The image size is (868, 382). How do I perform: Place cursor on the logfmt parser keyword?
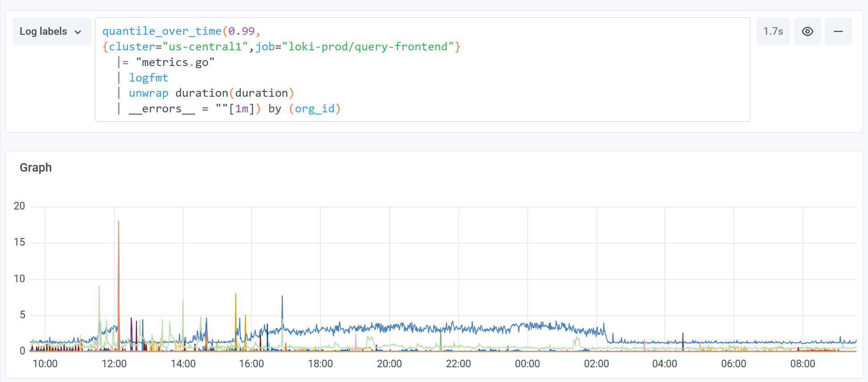tap(148, 78)
